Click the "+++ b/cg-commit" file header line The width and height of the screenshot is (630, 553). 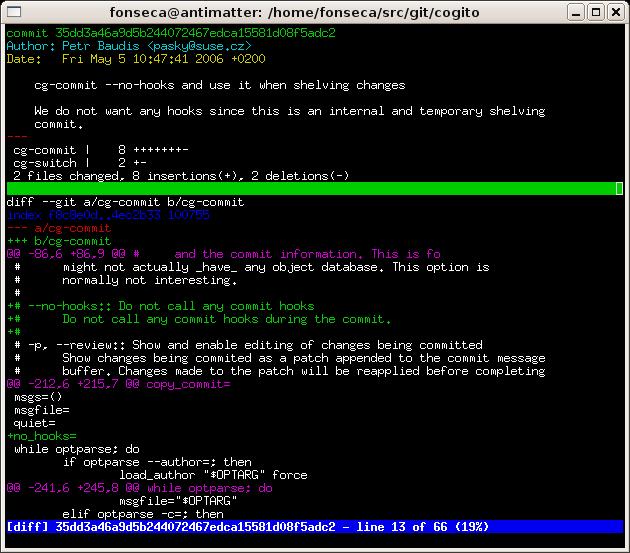tap(58, 241)
